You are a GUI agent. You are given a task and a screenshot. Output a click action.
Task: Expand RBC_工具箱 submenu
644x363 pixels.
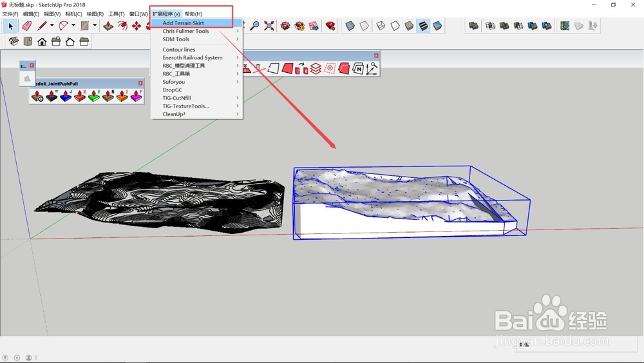coord(196,74)
